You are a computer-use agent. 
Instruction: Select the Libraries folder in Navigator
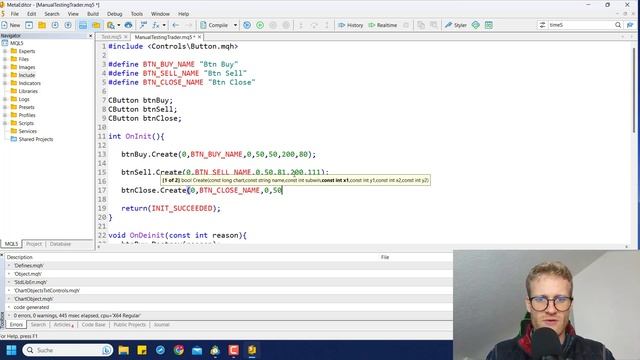coord(28,91)
